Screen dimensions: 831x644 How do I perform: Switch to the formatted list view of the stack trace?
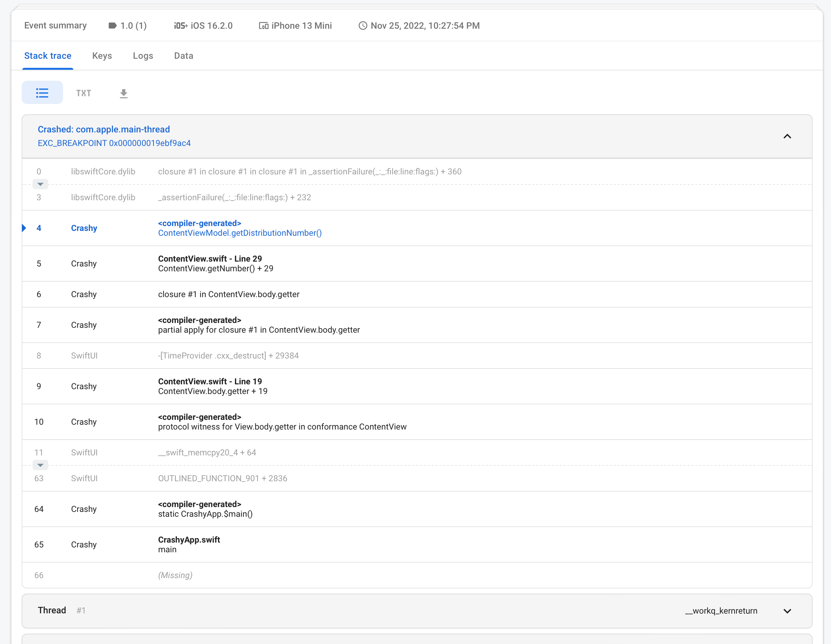(x=42, y=92)
